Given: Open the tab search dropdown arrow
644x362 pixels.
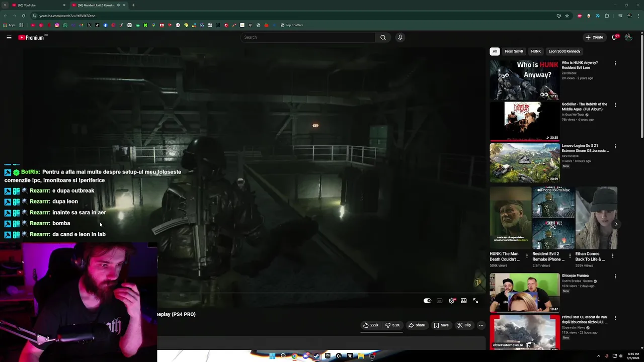Looking at the screenshot, I should coord(5,5).
